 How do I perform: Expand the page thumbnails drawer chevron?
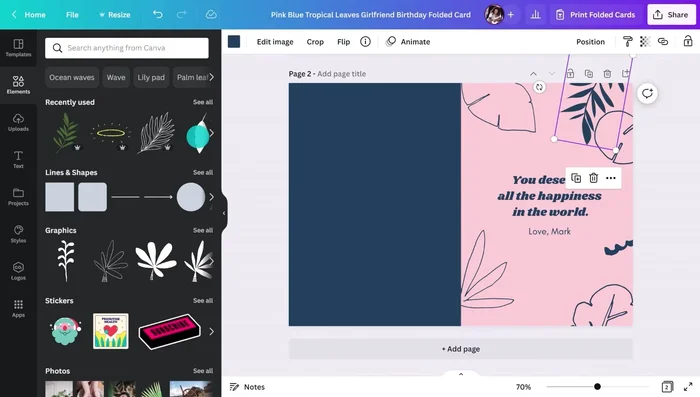461,374
